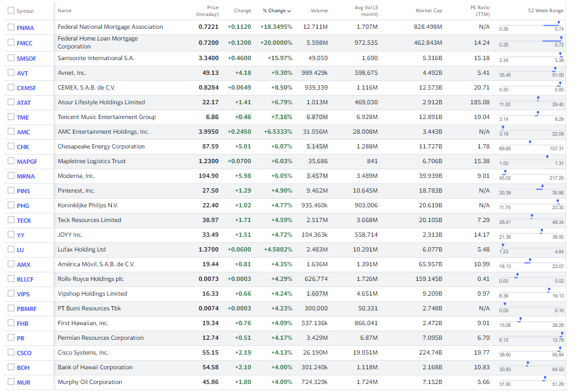Click FNMA 52 week range slider
Viewport: 584px width, 392px height.
point(531,25)
